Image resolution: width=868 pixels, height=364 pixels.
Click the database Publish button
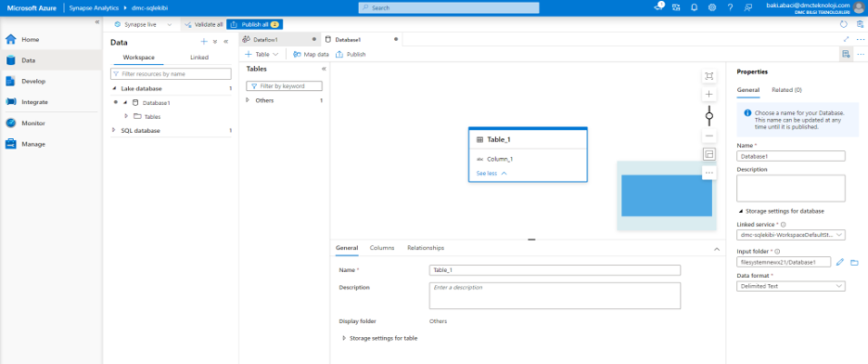click(351, 54)
